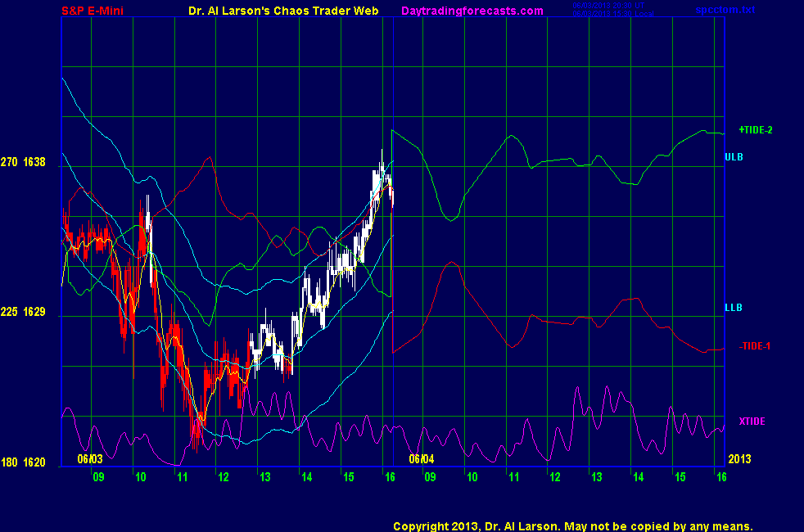Click the S&P E-Mini title

tap(93, 11)
